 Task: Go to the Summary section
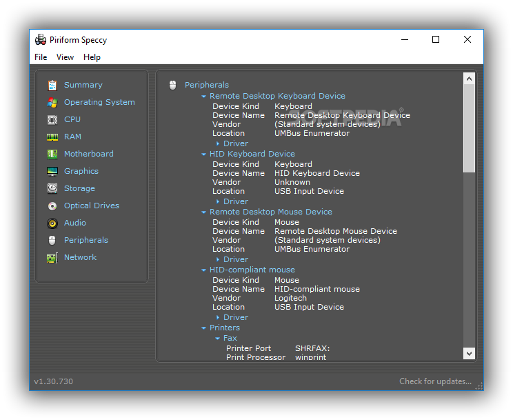[x=83, y=85]
